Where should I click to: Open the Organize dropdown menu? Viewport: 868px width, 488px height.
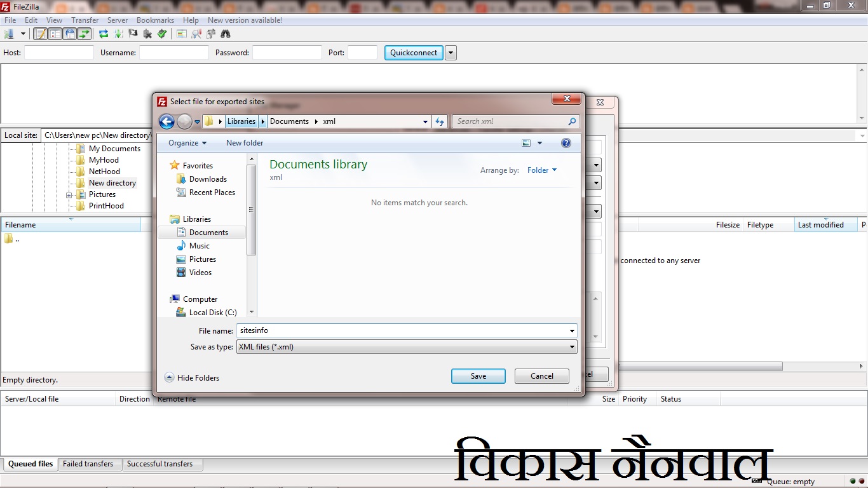187,143
